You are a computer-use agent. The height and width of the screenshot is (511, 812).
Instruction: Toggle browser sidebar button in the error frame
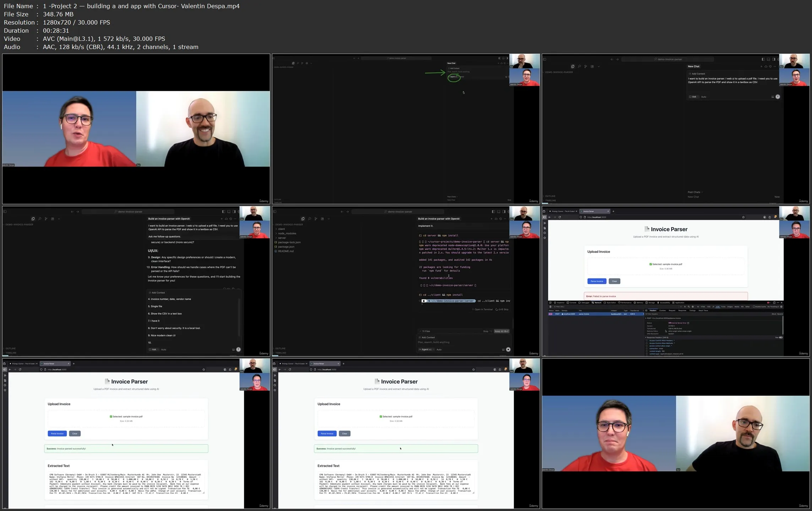[545, 217]
